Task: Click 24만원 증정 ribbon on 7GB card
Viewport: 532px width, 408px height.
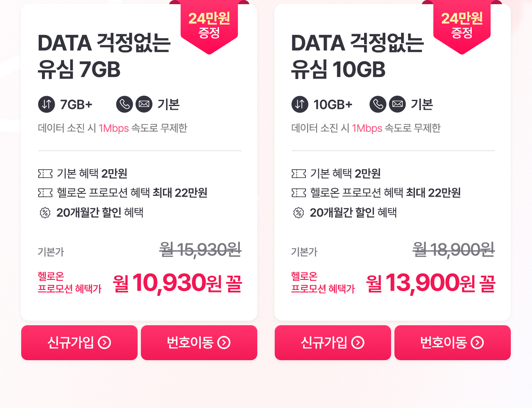Action: 209,26
